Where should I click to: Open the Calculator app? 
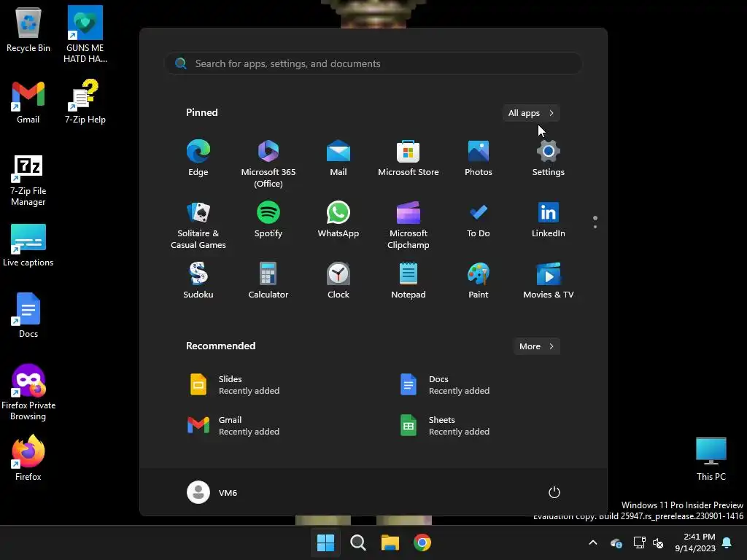point(268,281)
